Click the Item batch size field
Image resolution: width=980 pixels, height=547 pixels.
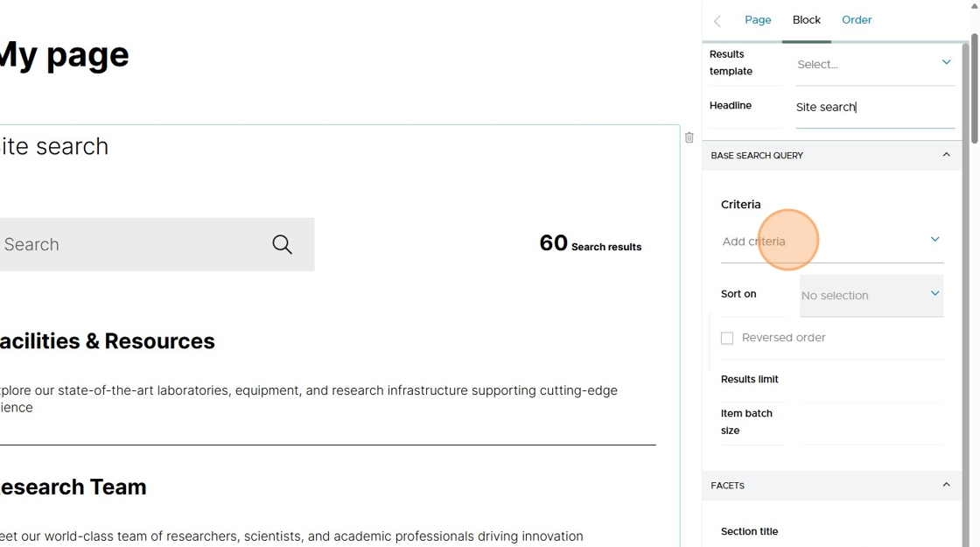871,422
